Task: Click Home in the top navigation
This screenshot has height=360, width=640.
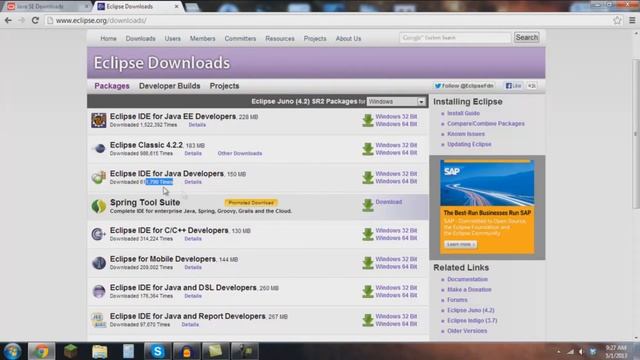Action: [x=108, y=38]
